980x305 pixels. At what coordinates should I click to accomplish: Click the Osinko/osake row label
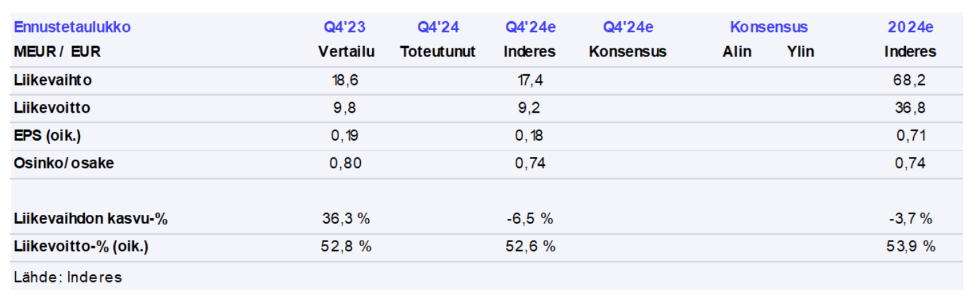pyautogui.click(x=64, y=163)
